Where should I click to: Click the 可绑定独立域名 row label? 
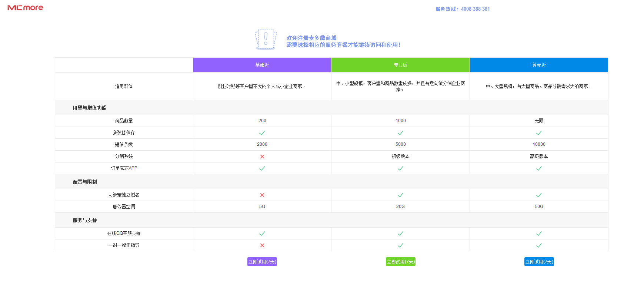pyautogui.click(x=124, y=195)
